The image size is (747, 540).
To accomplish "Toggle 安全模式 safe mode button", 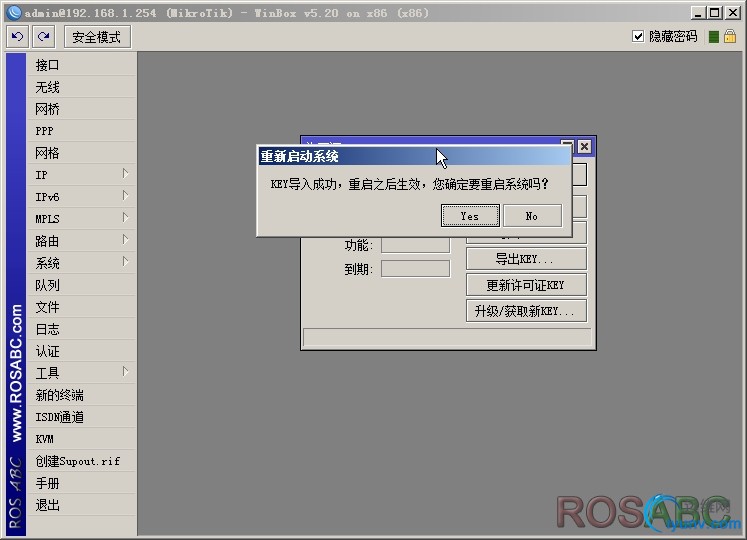I will point(97,37).
